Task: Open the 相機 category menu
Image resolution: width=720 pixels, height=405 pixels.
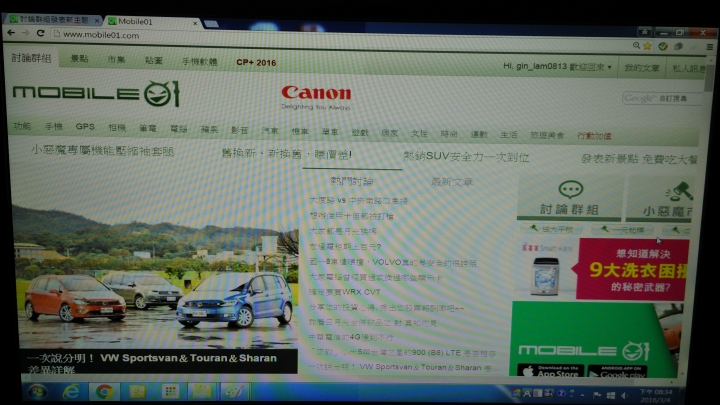Action: click(x=117, y=128)
